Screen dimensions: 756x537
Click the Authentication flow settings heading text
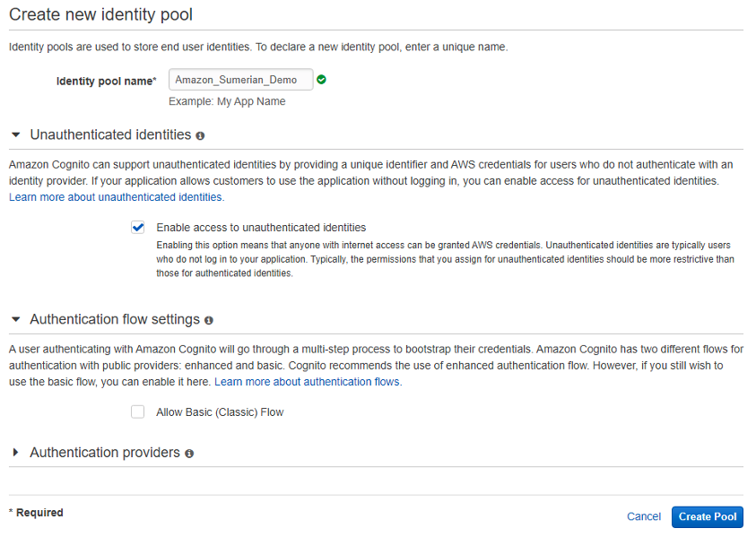(115, 320)
